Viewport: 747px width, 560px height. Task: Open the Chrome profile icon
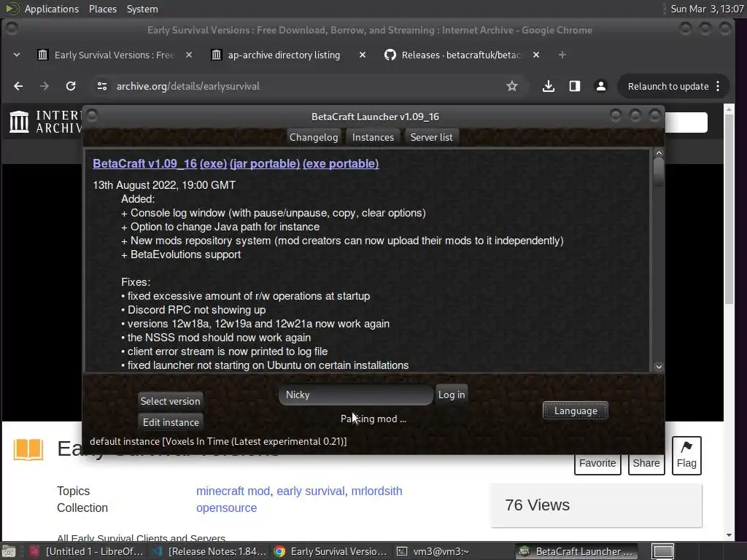[x=601, y=86]
